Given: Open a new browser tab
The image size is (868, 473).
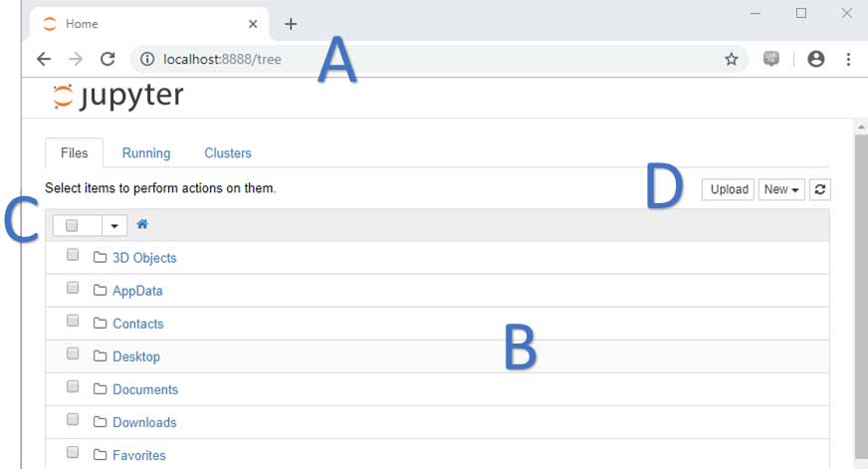Looking at the screenshot, I should point(291,24).
